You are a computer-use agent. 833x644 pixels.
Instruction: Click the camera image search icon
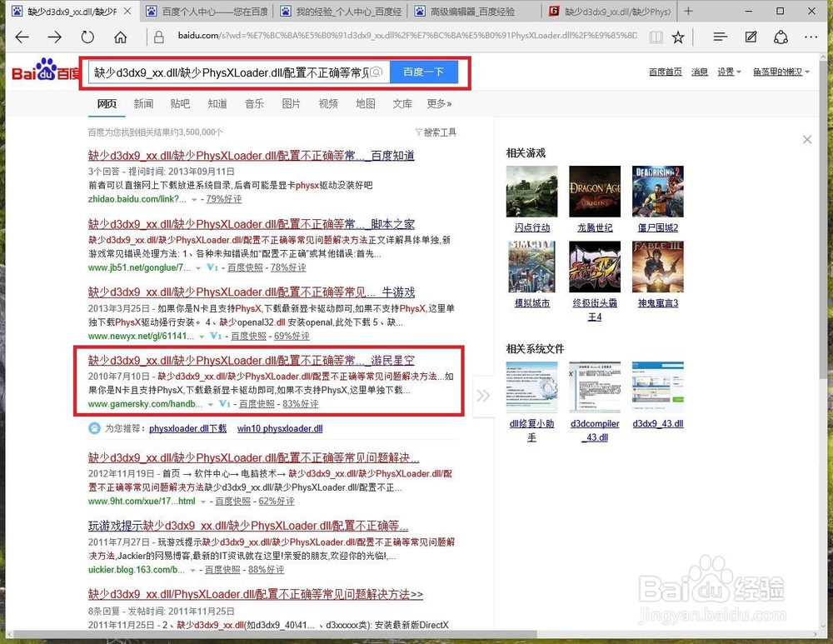pyautogui.click(x=377, y=72)
